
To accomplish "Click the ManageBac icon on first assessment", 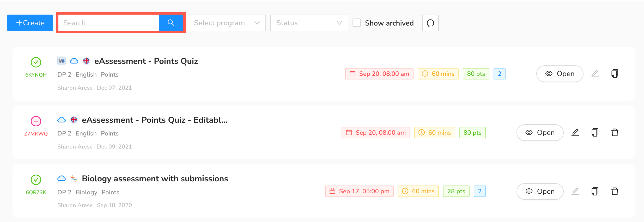I will 62,61.
